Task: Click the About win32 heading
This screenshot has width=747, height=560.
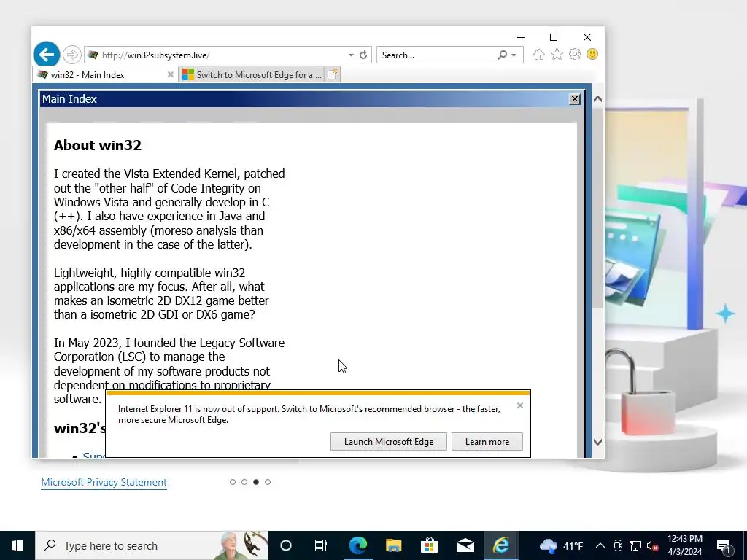Action: point(98,145)
